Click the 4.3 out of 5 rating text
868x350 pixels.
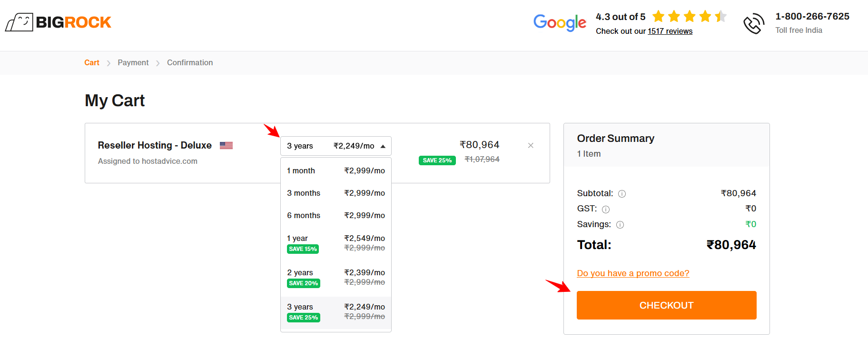coord(621,17)
